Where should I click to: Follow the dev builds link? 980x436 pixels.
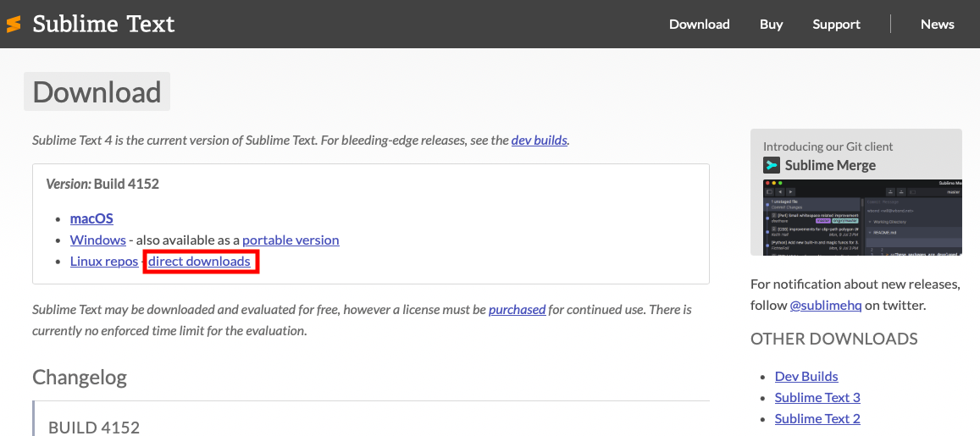point(539,140)
